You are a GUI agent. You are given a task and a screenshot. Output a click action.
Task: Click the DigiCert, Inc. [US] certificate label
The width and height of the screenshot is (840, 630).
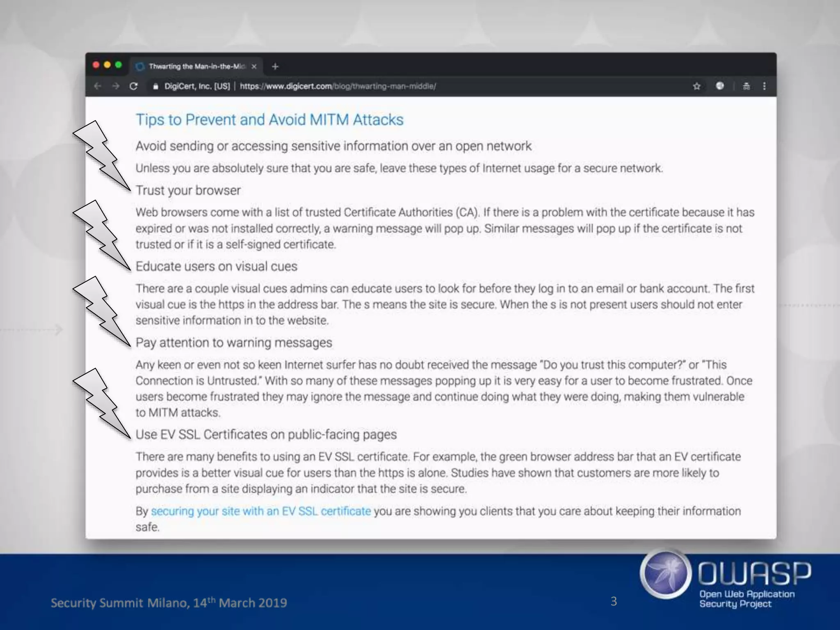pyautogui.click(x=197, y=86)
